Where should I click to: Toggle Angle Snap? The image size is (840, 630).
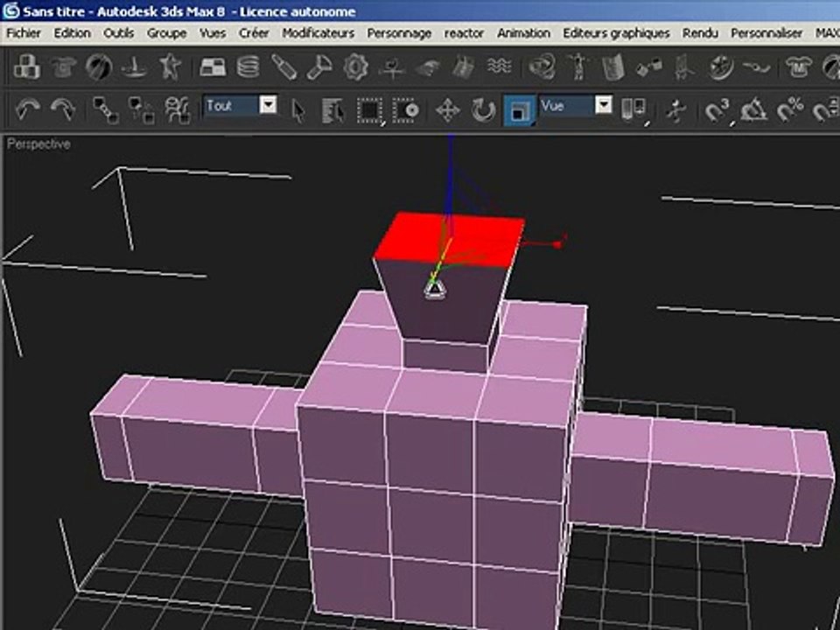755,110
